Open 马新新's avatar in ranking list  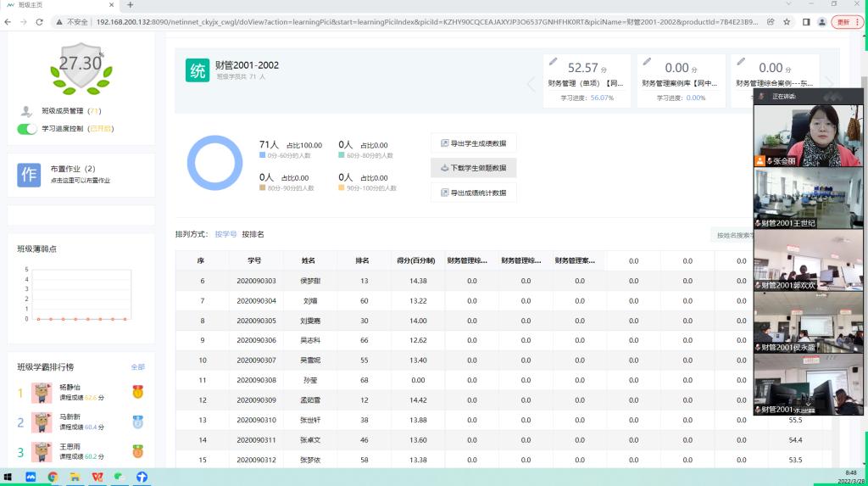(x=42, y=422)
